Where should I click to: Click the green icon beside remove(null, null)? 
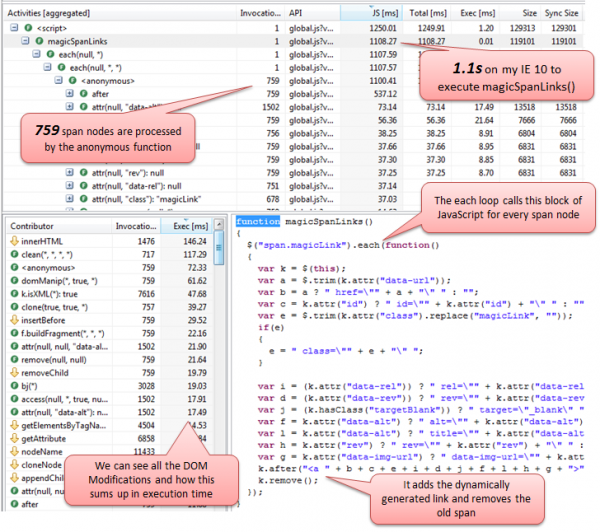tap(14, 359)
